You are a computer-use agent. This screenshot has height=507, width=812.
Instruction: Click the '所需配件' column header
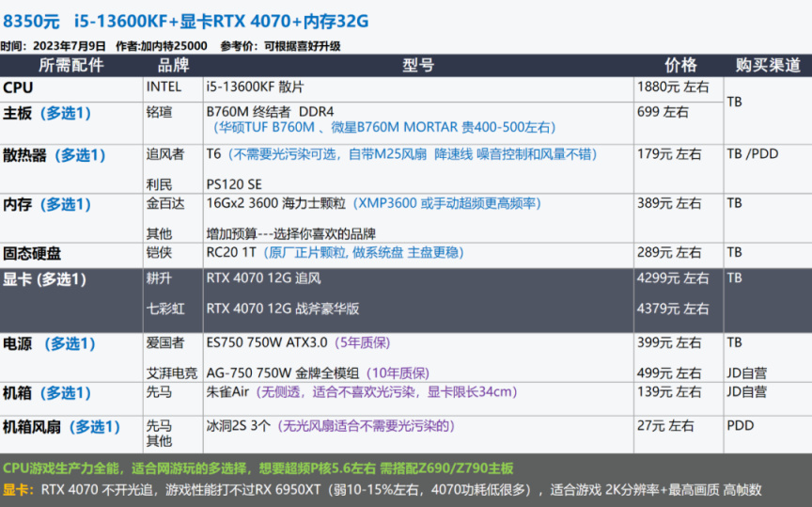coord(70,65)
